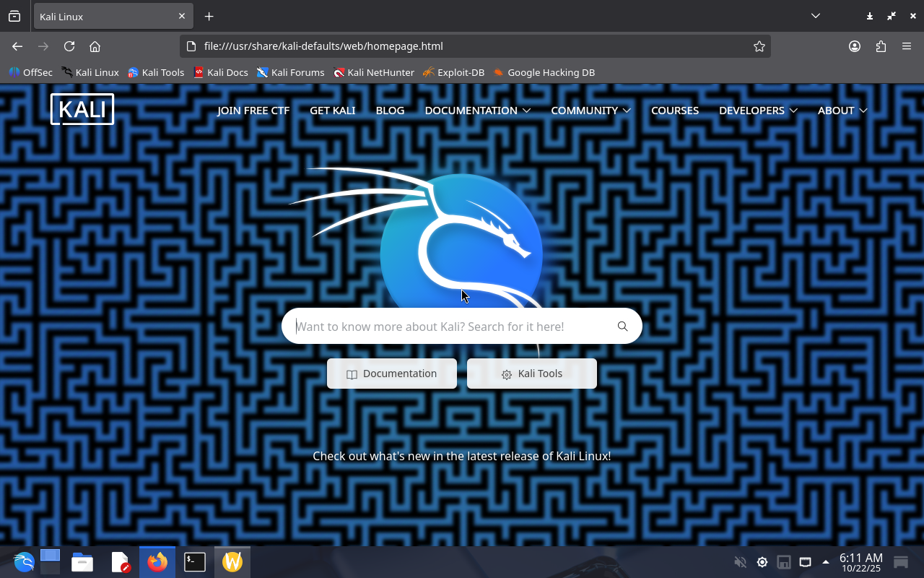The width and height of the screenshot is (924, 578).
Task: Open the Firefox account menu
Action: tap(855, 46)
